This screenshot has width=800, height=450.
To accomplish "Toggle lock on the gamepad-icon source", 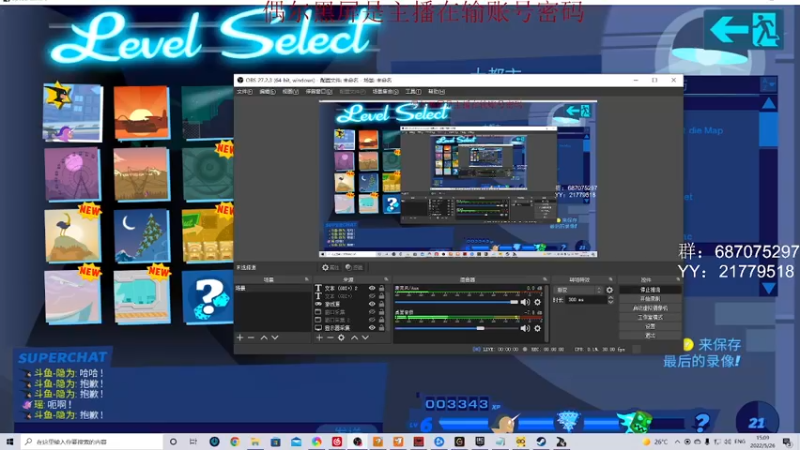I will click(x=381, y=304).
